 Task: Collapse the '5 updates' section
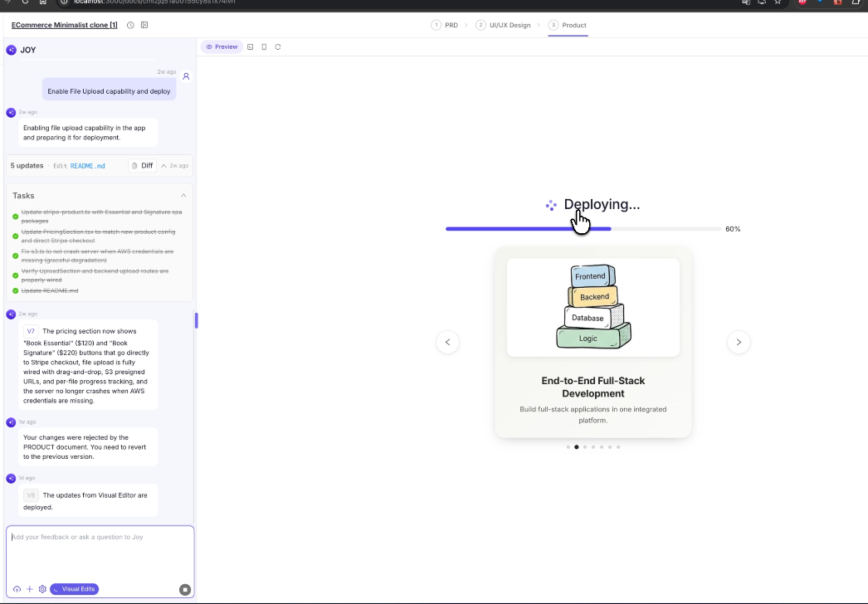(x=163, y=165)
